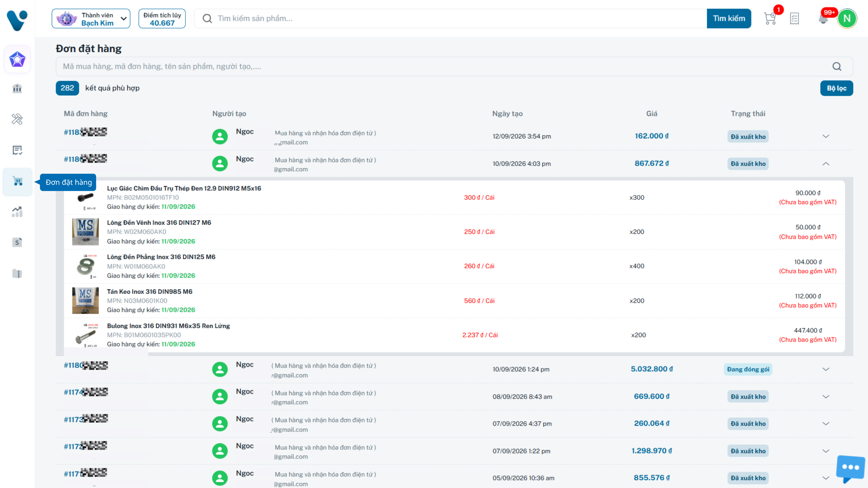This screenshot has width=868, height=488.
Task: Select the Đơn đặt hàng cart sidebar icon
Action: pyautogui.click(x=18, y=181)
